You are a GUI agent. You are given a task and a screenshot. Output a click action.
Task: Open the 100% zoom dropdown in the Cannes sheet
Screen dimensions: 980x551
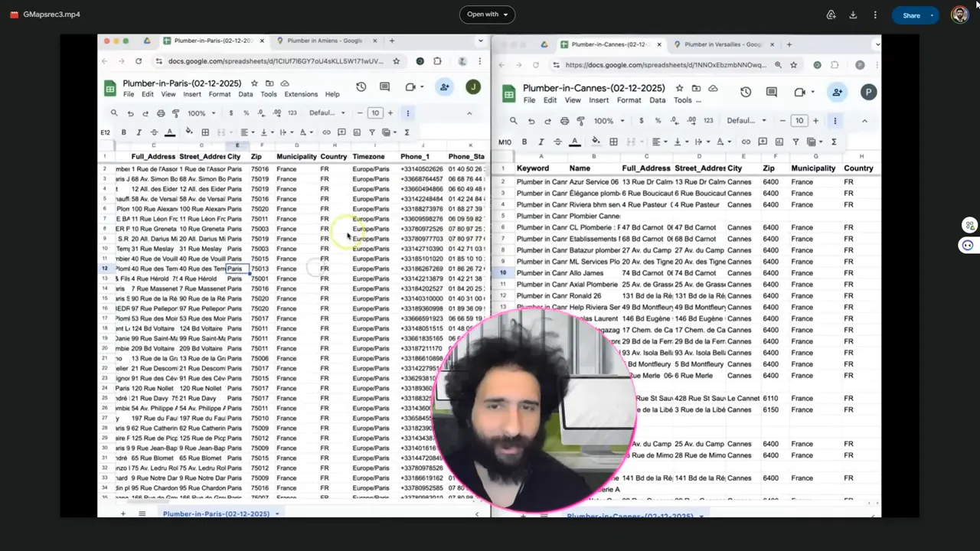[609, 121]
